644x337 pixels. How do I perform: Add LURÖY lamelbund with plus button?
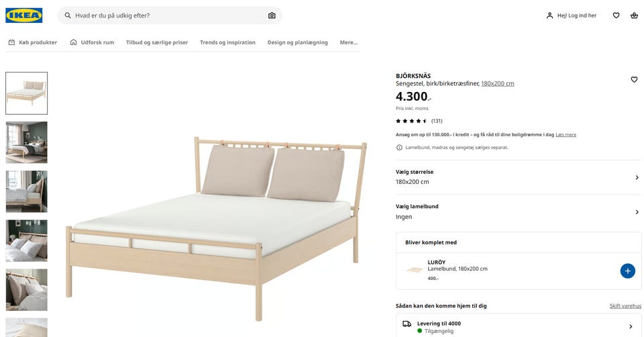(x=627, y=271)
